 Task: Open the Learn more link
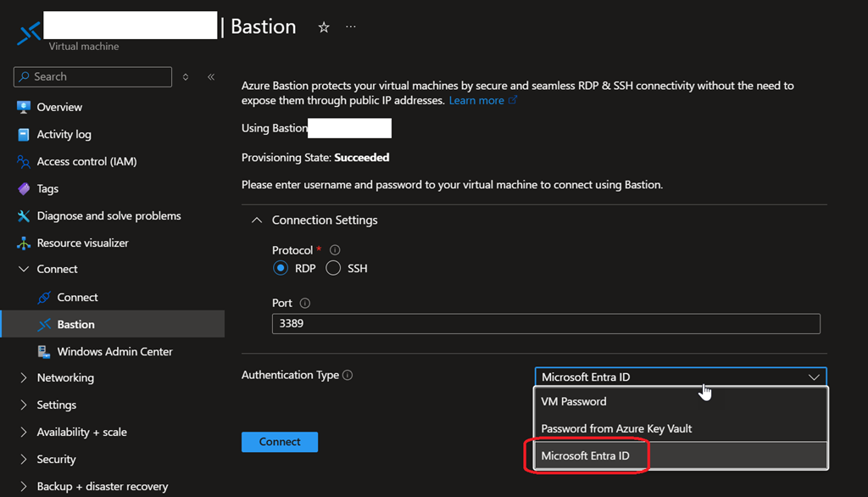click(x=476, y=101)
